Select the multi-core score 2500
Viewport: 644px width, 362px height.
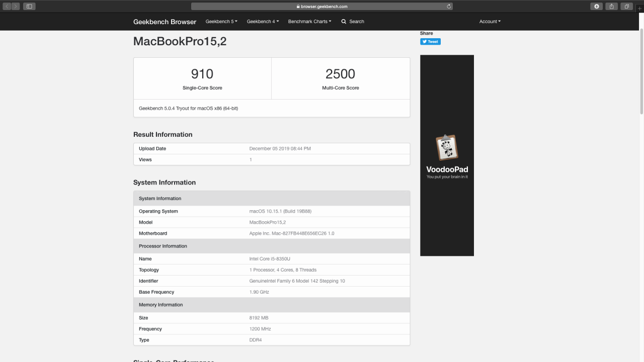(341, 74)
